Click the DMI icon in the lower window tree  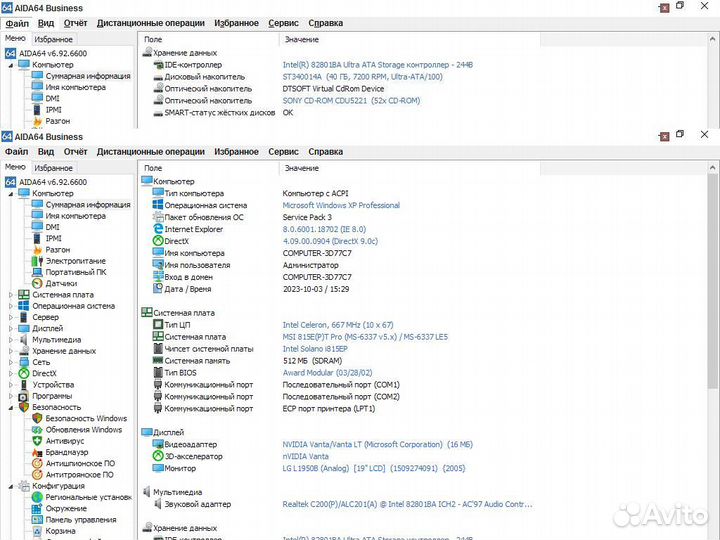pyautogui.click(x=37, y=227)
